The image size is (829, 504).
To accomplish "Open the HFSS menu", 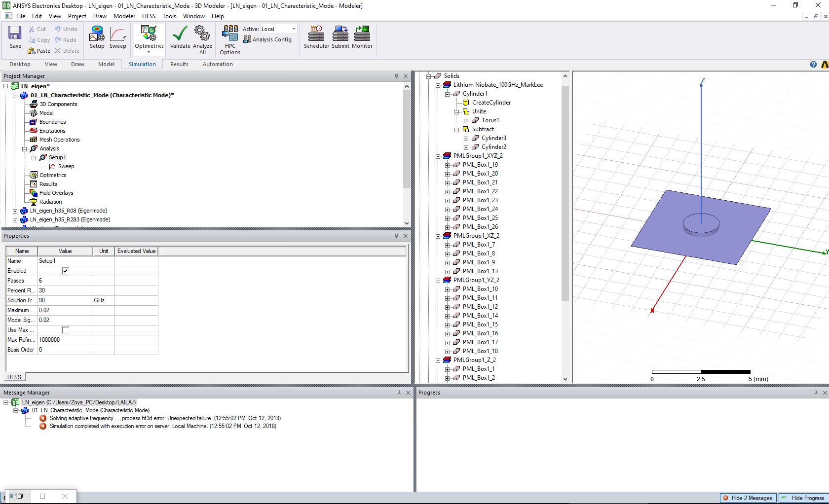I will coord(149,16).
